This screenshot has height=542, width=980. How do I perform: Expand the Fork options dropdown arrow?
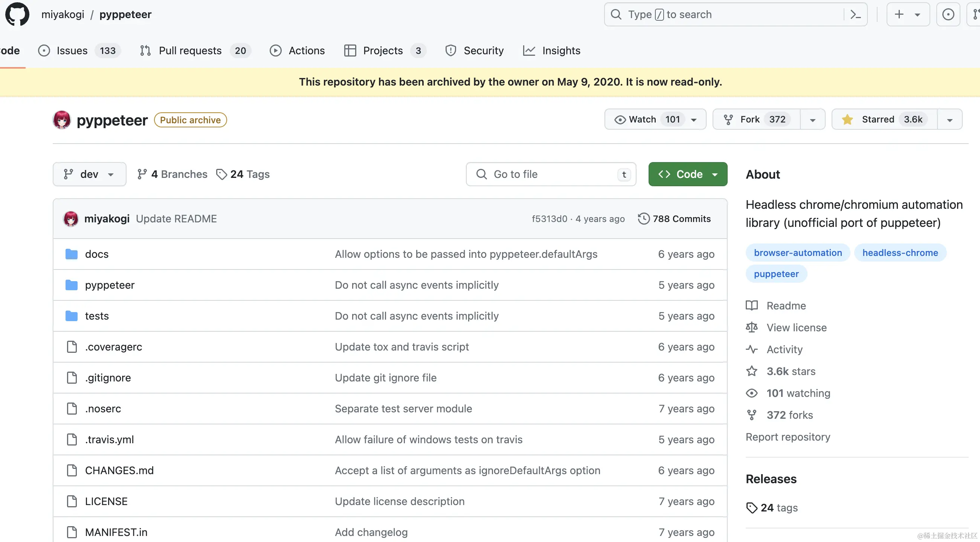click(813, 119)
